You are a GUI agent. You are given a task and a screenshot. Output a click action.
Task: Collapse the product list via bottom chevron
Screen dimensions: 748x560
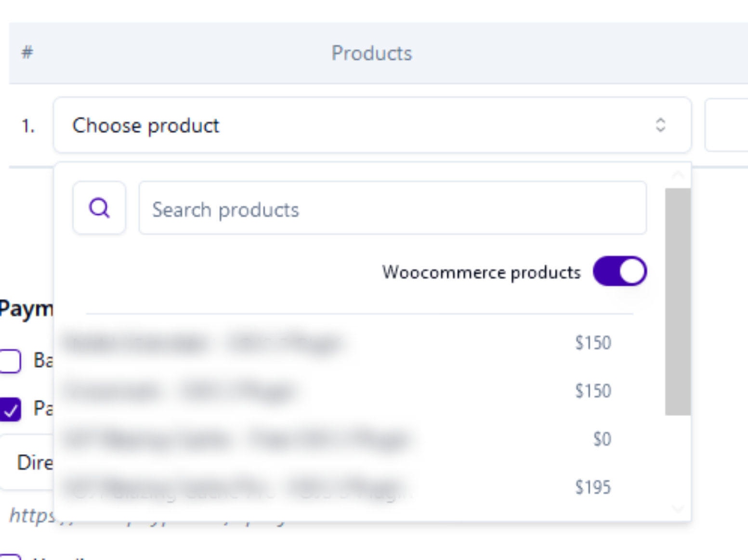[x=678, y=508]
